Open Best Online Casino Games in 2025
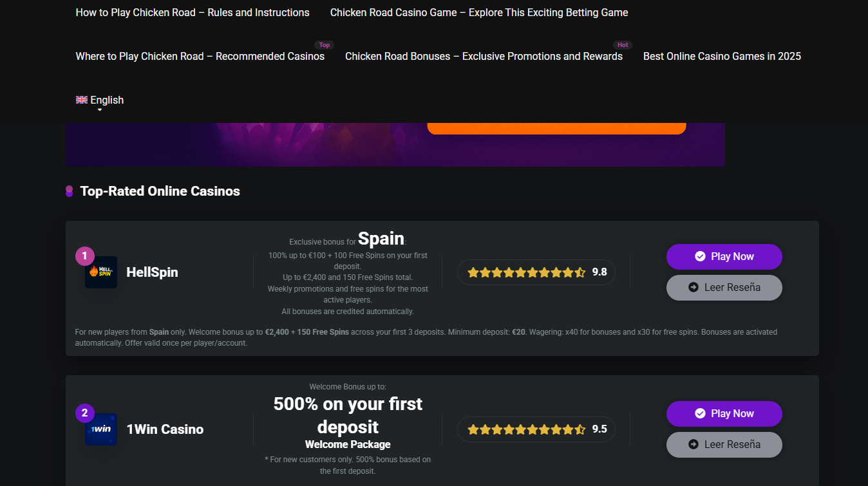 [x=722, y=56]
